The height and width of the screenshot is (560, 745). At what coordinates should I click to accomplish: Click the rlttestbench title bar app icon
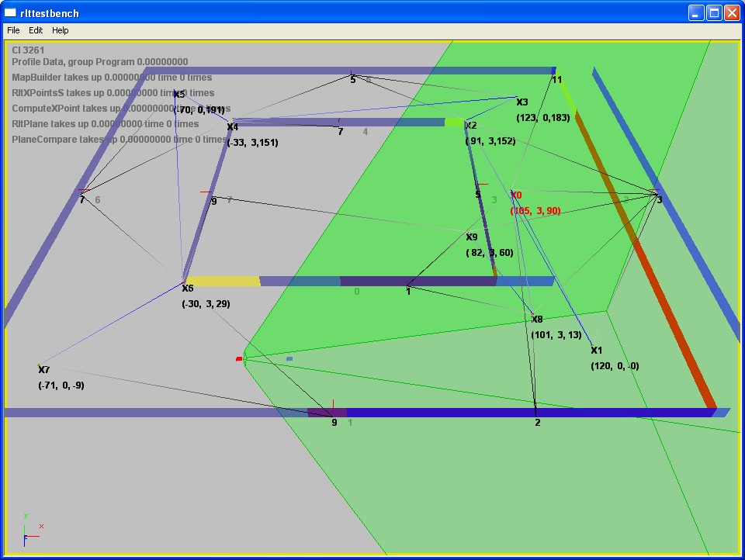pyautogui.click(x=10, y=12)
